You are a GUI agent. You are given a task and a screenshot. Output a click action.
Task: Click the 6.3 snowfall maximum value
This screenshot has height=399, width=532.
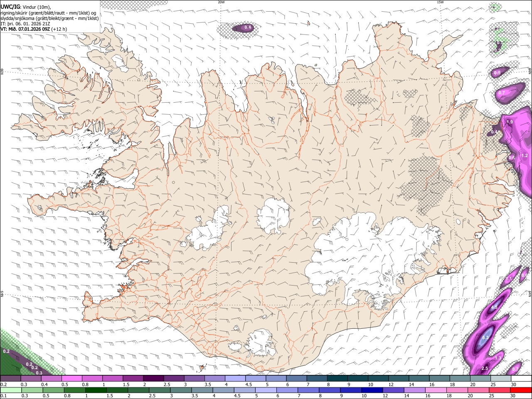[x=485, y=337]
